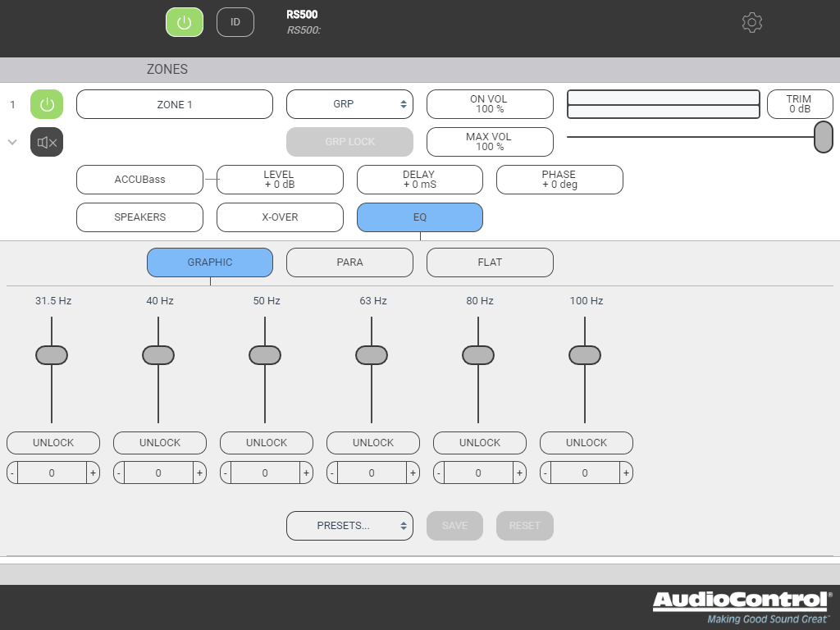Decrease 100 Hz gain with minus button

click(x=546, y=472)
